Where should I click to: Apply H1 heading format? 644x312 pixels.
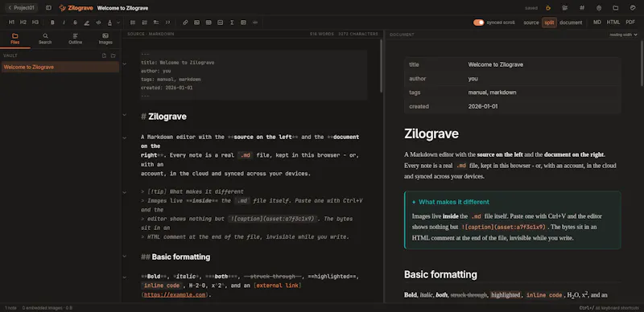[11, 23]
